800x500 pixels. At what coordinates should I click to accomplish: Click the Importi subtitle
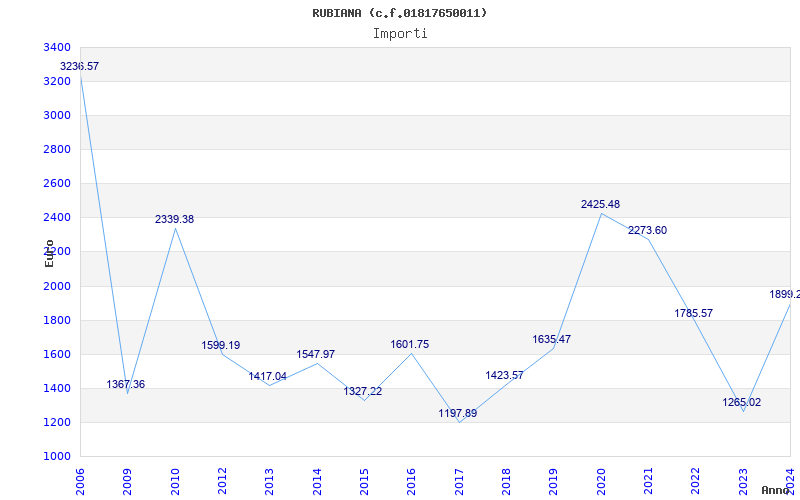(x=400, y=34)
